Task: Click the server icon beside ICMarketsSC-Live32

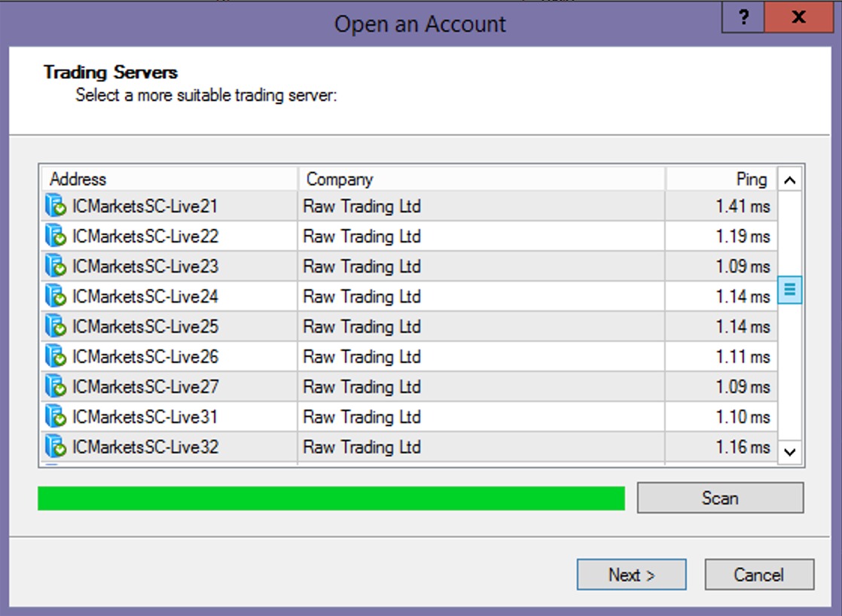Action: pos(55,447)
